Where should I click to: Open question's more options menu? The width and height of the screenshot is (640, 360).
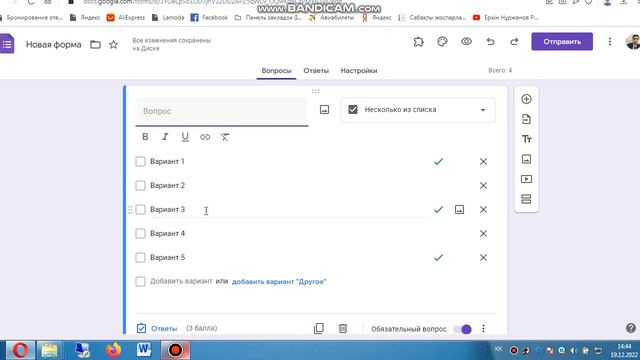483,329
